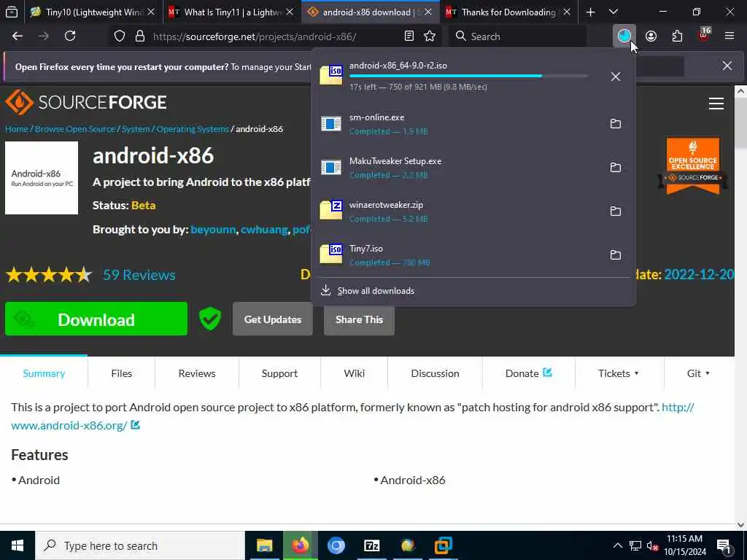Click the Browse Open Source breadcrumb

click(75, 129)
